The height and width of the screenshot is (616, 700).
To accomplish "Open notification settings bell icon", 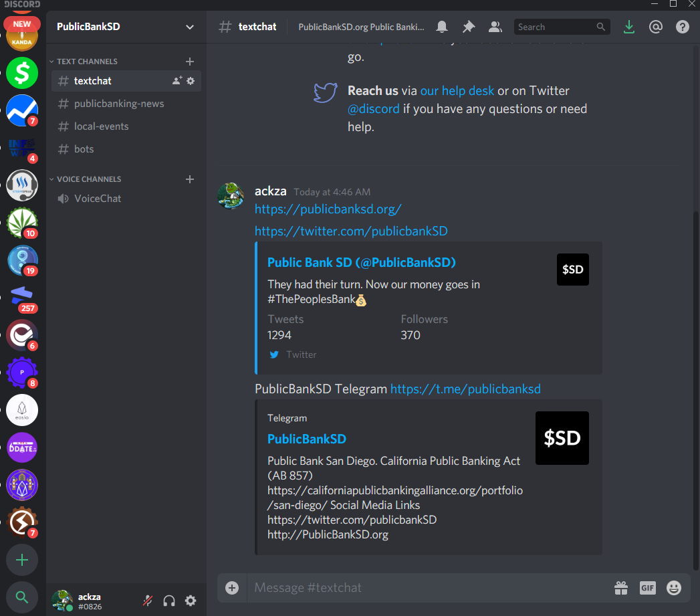I will tap(442, 27).
